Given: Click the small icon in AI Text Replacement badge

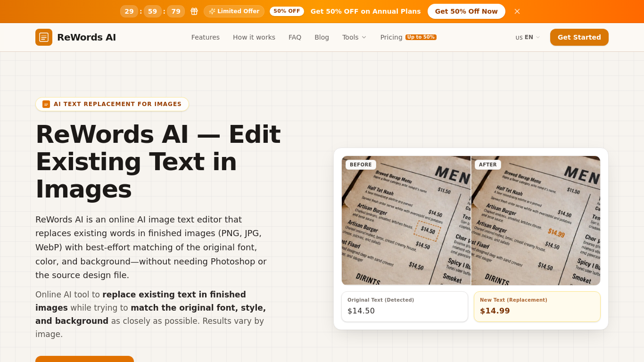Looking at the screenshot, I should [46, 104].
